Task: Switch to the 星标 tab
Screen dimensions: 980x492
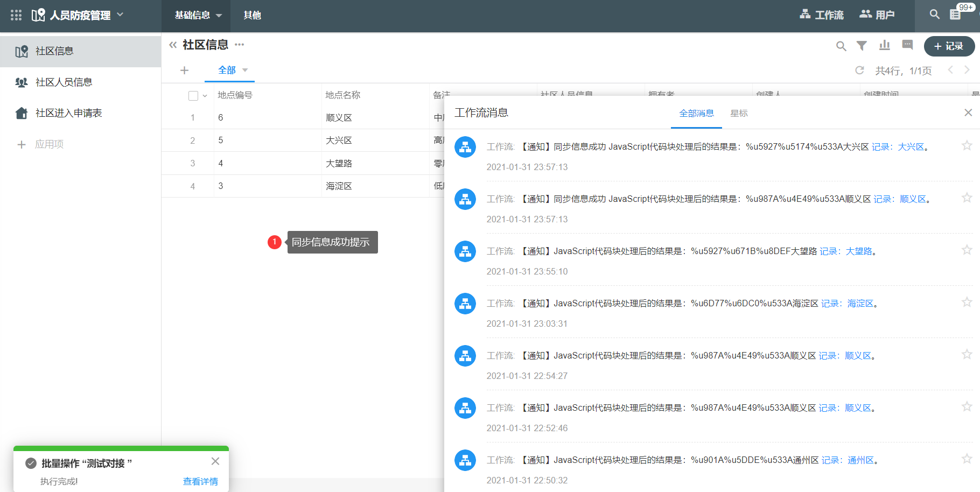Action: [739, 114]
